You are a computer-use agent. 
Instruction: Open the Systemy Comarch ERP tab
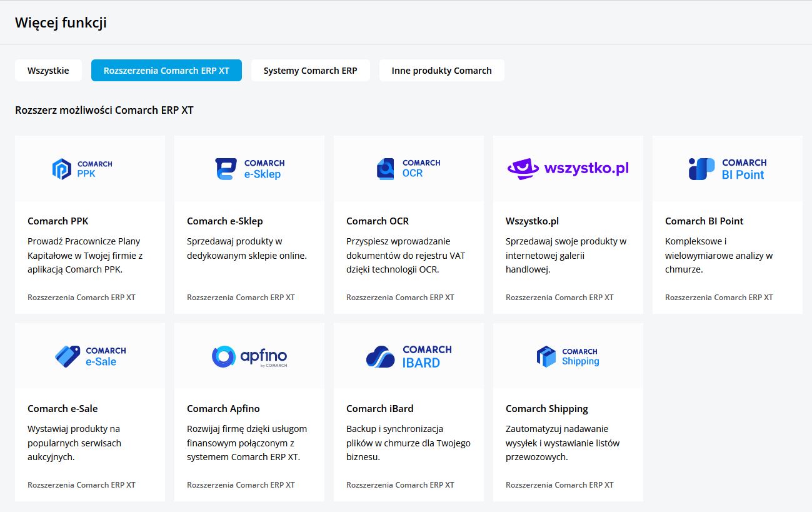pyautogui.click(x=310, y=71)
